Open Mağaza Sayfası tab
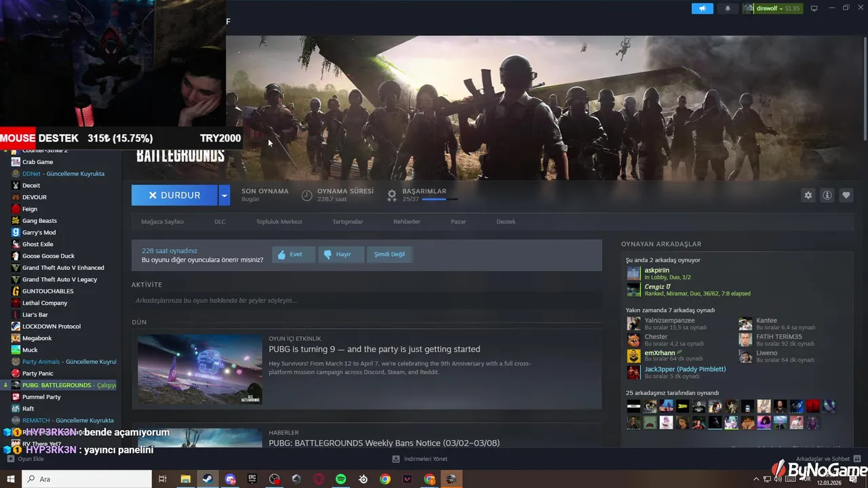The width and height of the screenshot is (868, 488). (162, 222)
